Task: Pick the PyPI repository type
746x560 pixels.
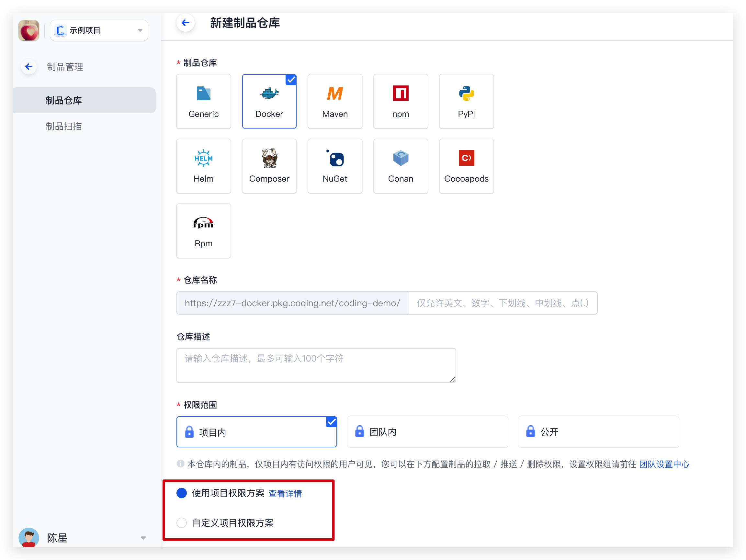Action: pos(466,101)
